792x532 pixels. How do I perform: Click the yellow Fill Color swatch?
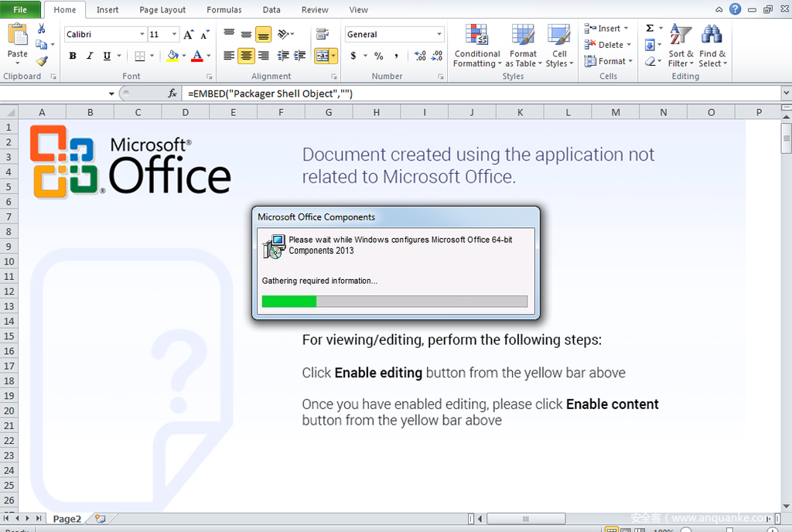172,56
